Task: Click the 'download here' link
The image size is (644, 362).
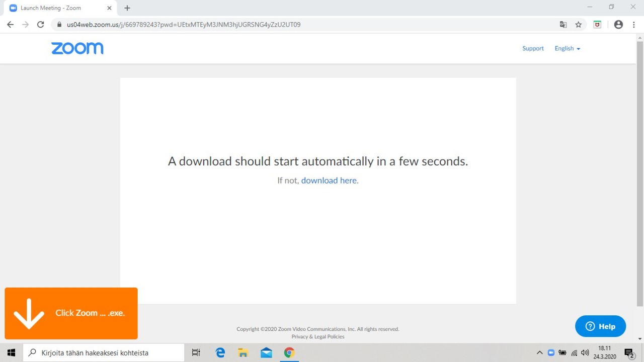Action: [330, 180]
